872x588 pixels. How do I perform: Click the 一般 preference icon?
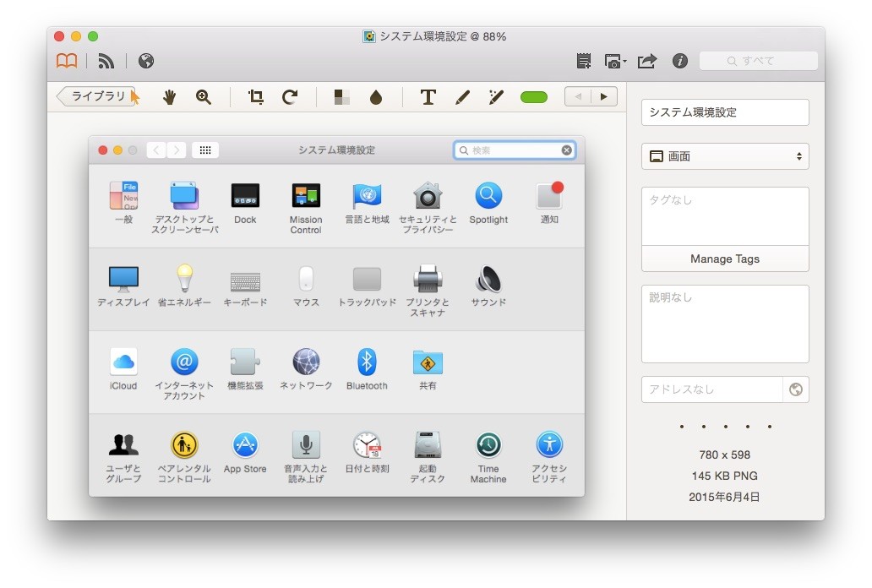pyautogui.click(x=123, y=196)
